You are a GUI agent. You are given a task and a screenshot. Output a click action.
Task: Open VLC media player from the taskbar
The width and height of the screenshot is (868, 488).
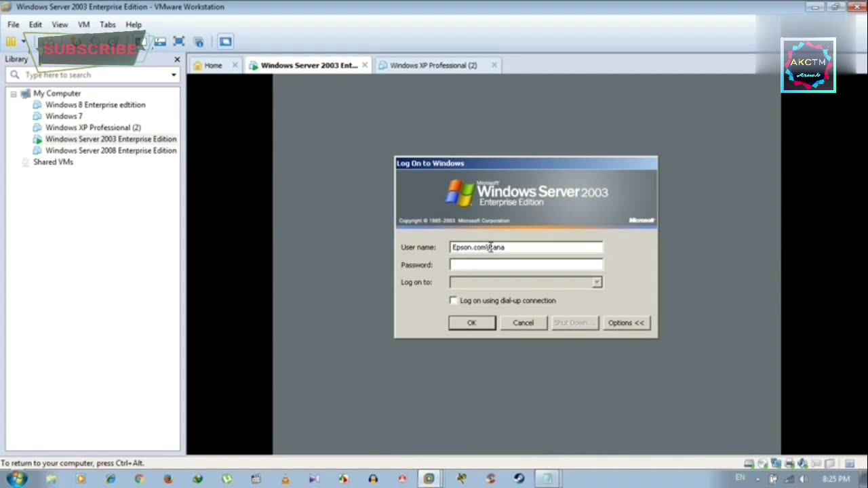point(285,479)
